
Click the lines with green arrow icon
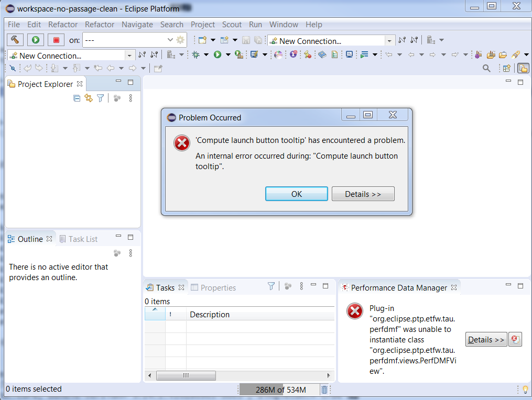point(364,54)
